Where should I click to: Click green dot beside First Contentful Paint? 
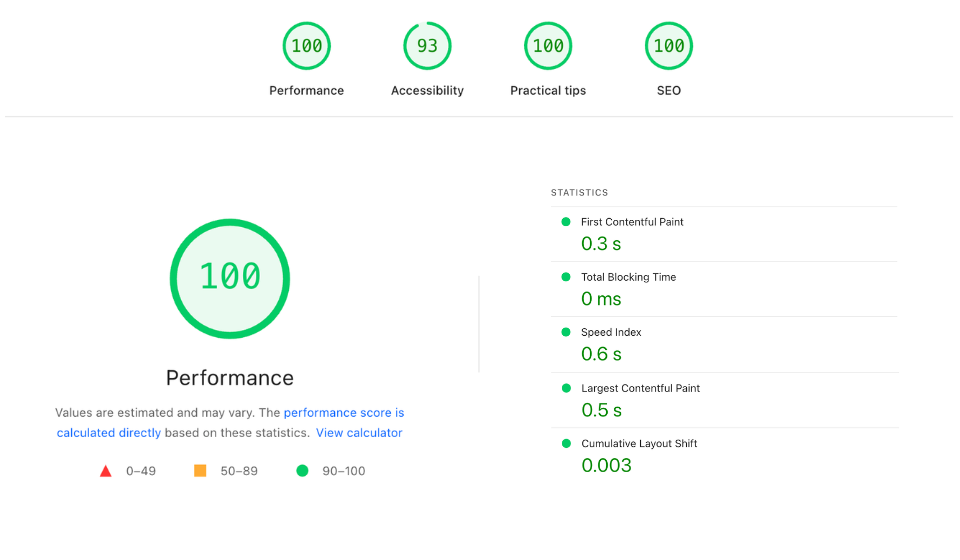pyautogui.click(x=566, y=222)
